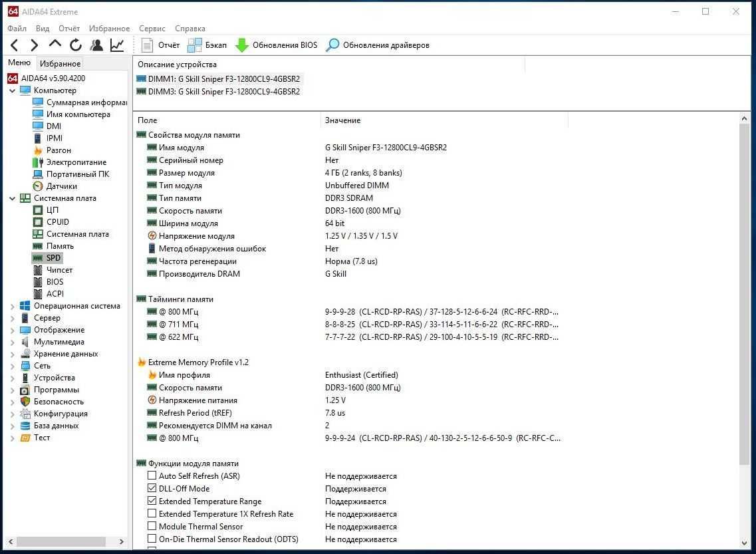Select the Память memory item
Screen dimensions: 756x554
(60, 246)
